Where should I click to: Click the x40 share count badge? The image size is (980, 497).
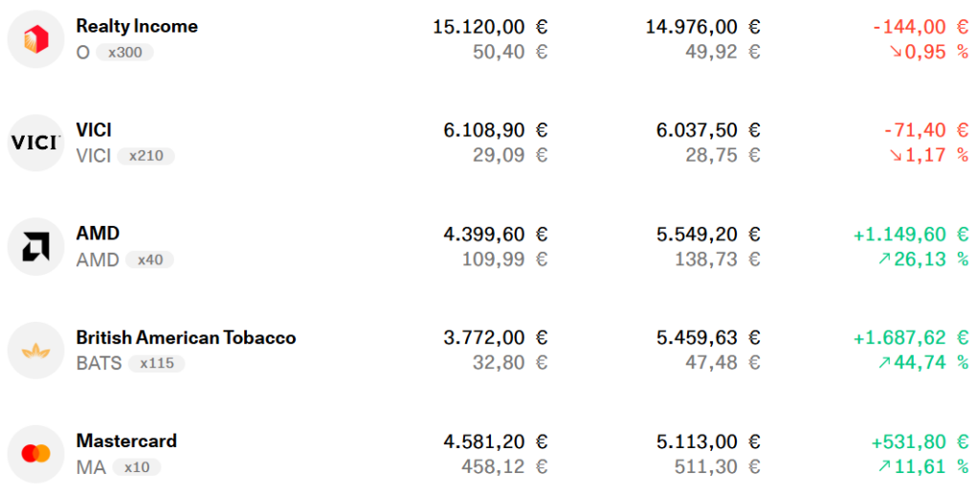pos(150,260)
